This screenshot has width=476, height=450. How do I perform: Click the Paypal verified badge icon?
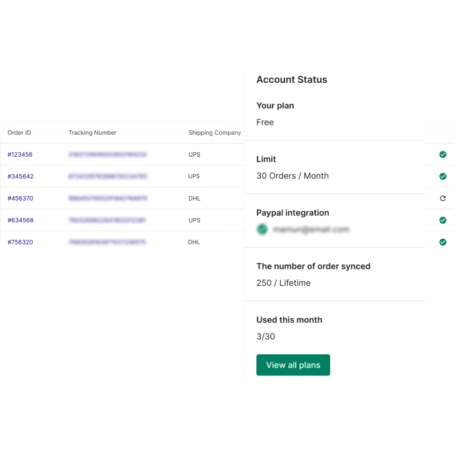coord(262,229)
